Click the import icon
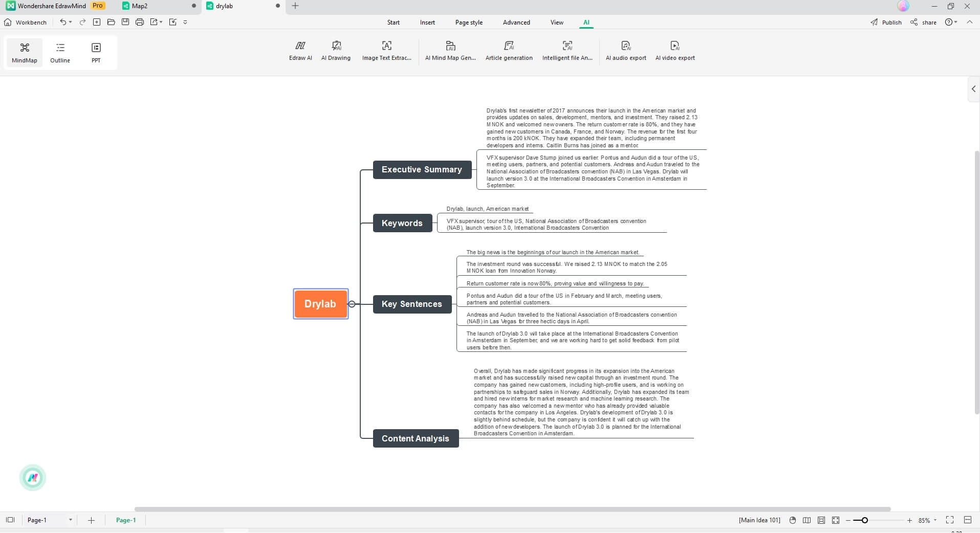Image resolution: width=980 pixels, height=533 pixels. coord(173,22)
